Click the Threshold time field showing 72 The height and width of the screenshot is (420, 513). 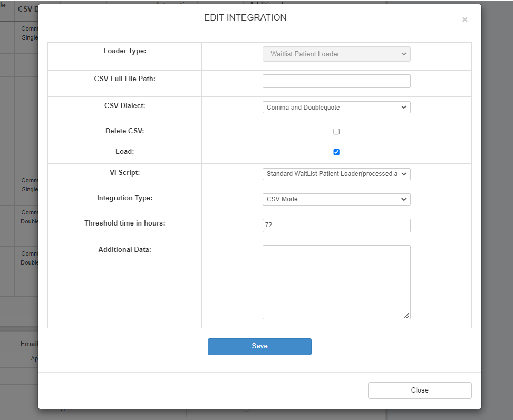336,225
